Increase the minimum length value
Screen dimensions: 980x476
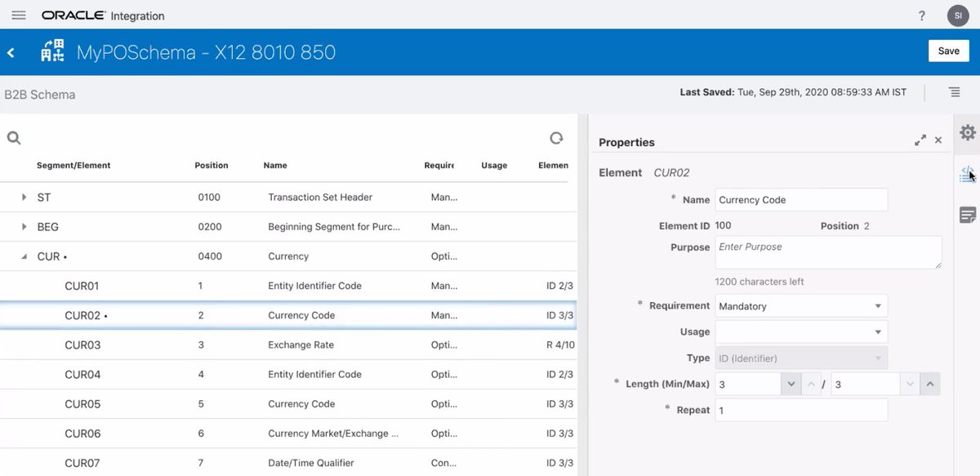pos(809,384)
